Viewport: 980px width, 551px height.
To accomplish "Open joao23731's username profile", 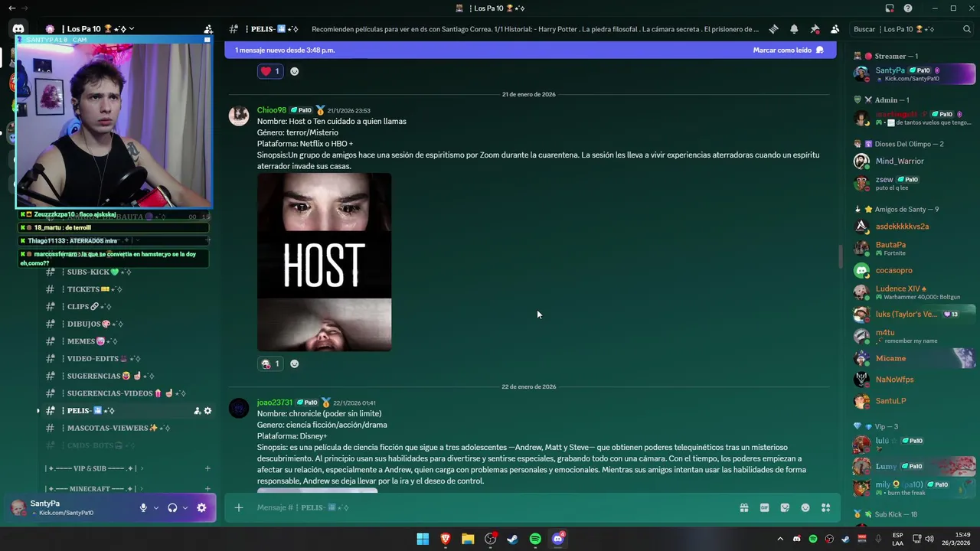I will pos(275,403).
